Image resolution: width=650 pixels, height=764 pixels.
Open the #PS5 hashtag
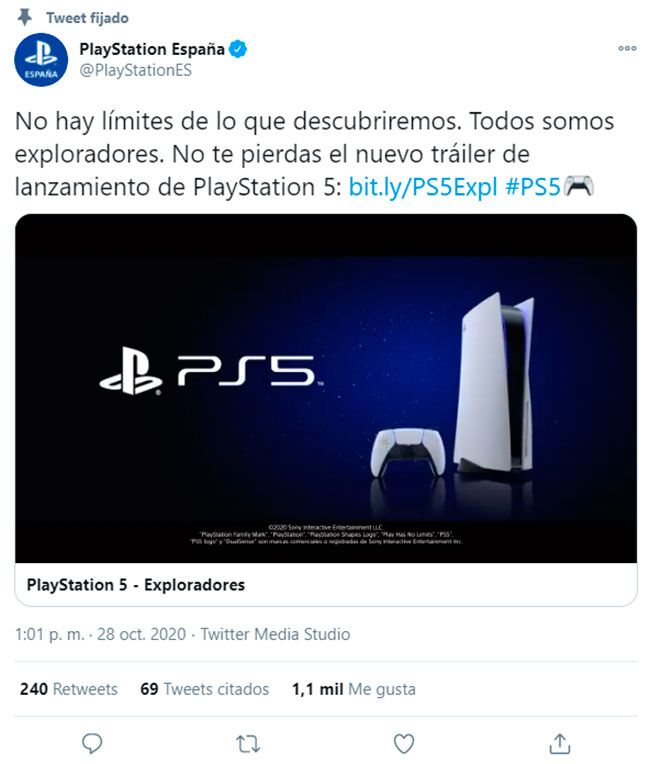533,187
